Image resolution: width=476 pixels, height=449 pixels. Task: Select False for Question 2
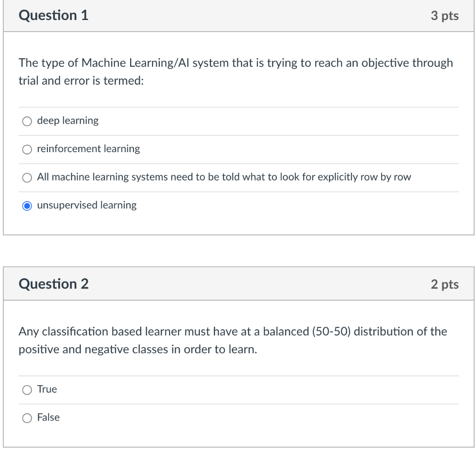27,418
